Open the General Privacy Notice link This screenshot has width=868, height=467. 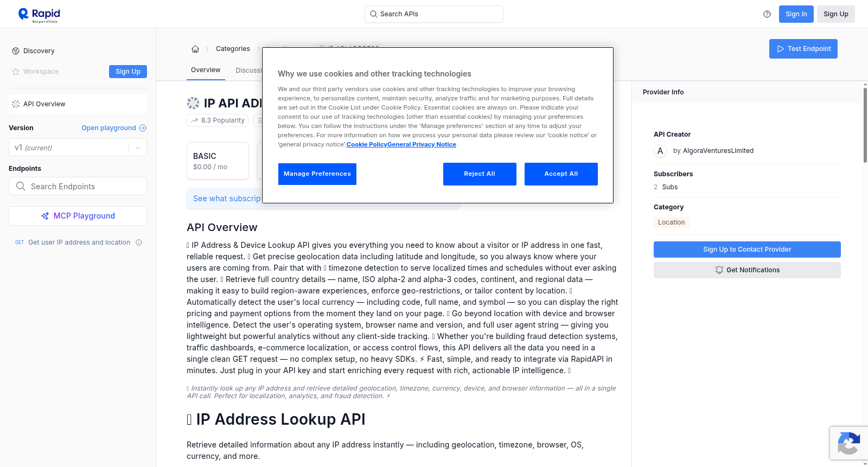point(422,144)
